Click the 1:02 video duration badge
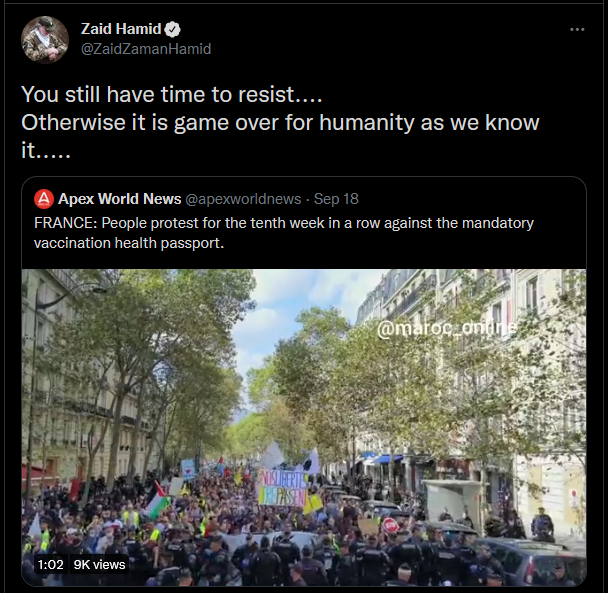This screenshot has height=593, width=608. 50,565
